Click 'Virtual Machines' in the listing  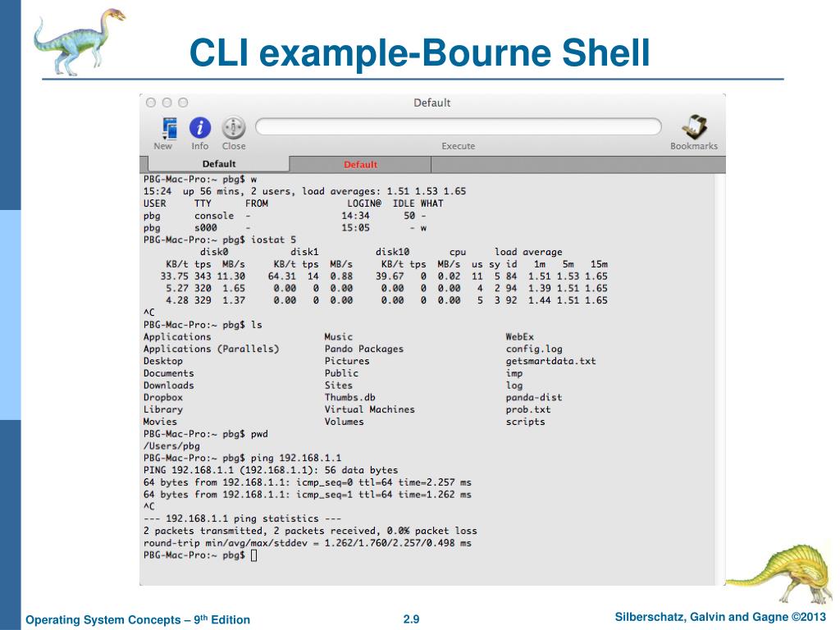pos(370,409)
